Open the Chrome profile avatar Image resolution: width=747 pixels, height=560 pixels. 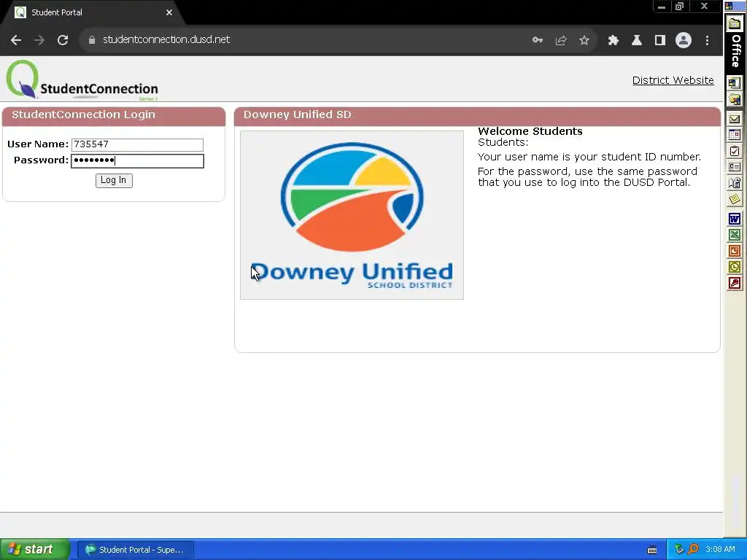pos(683,40)
